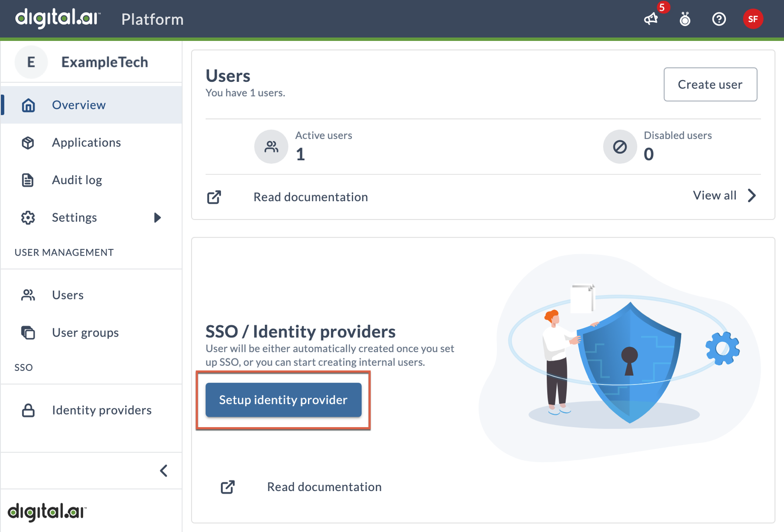Click the Identity providers lock icon
The image size is (784, 532).
[x=28, y=410]
